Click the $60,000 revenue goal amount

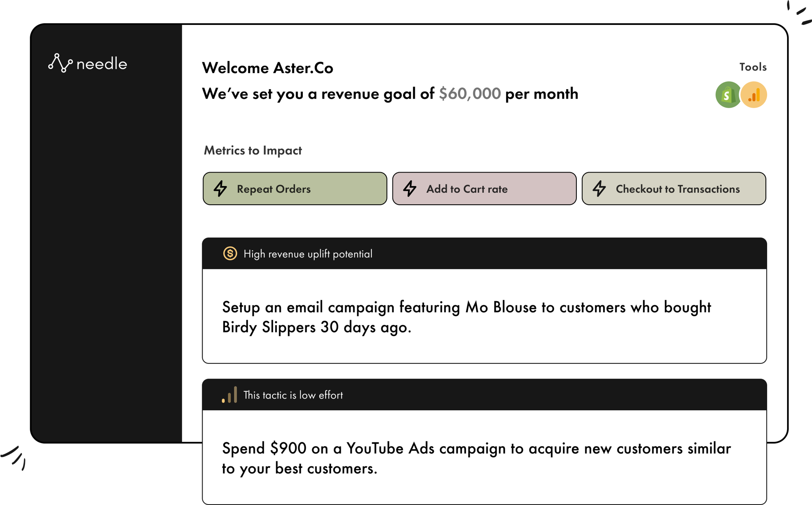[469, 94]
